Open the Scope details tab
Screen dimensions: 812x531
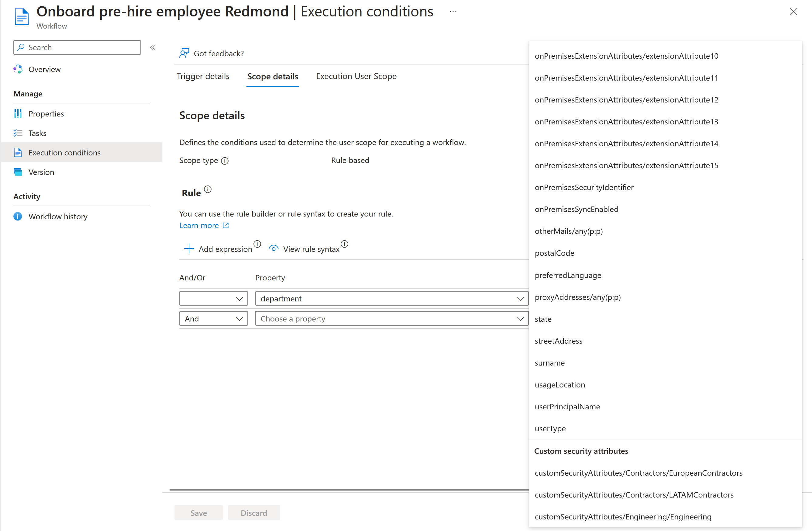273,76
